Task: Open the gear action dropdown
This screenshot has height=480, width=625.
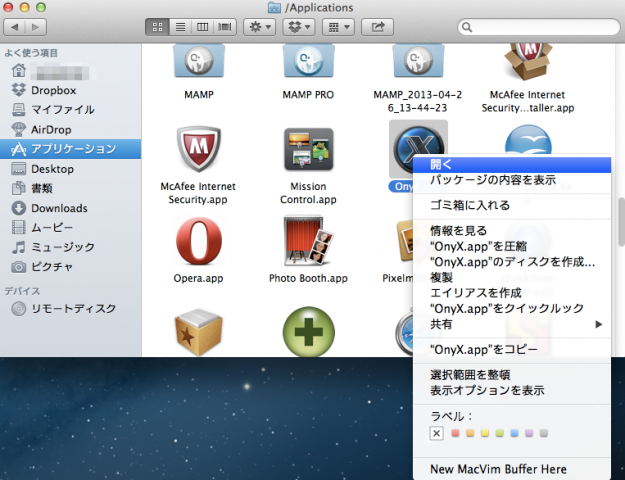Action: (x=260, y=27)
